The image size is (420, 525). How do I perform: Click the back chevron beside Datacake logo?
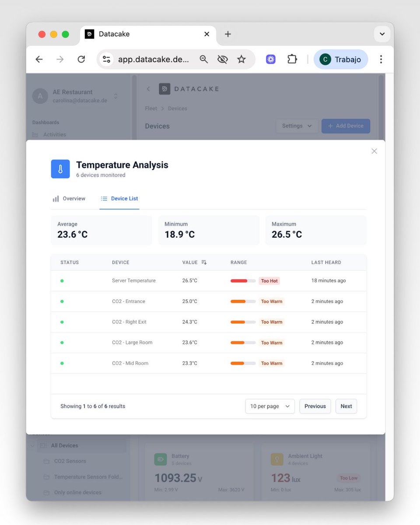point(148,89)
